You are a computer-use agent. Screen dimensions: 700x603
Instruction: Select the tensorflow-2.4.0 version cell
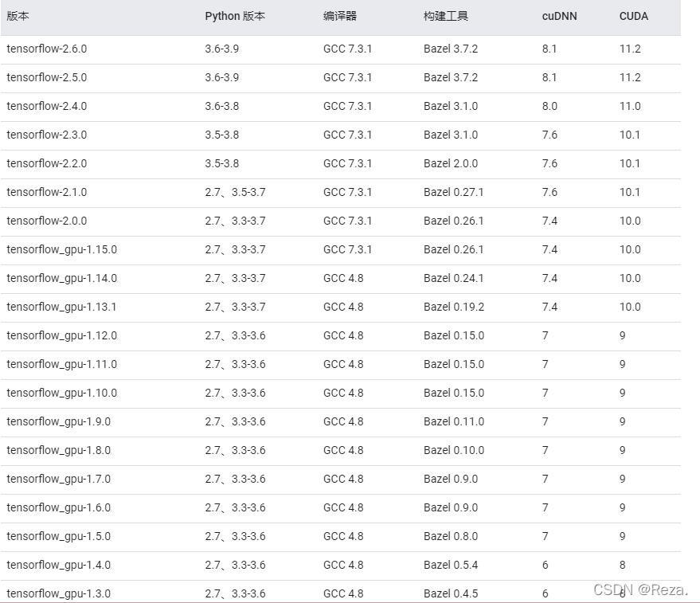click(x=47, y=106)
